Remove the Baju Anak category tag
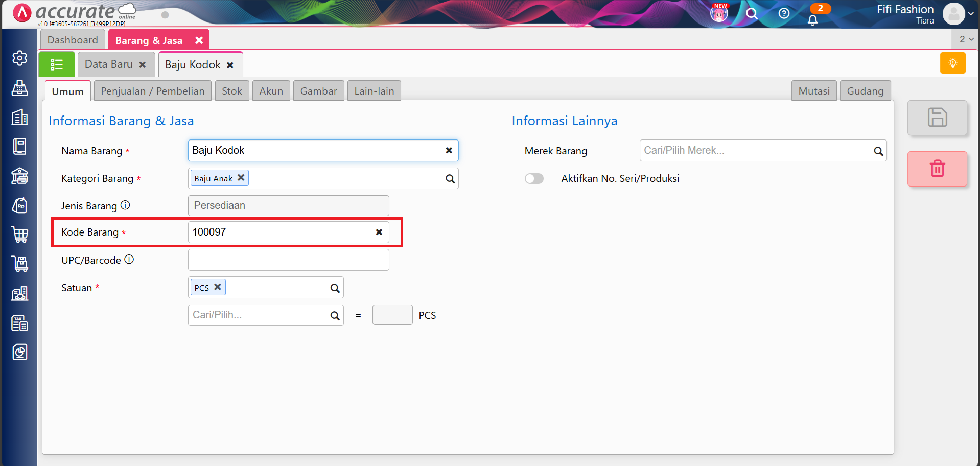The image size is (980, 466). [241, 178]
